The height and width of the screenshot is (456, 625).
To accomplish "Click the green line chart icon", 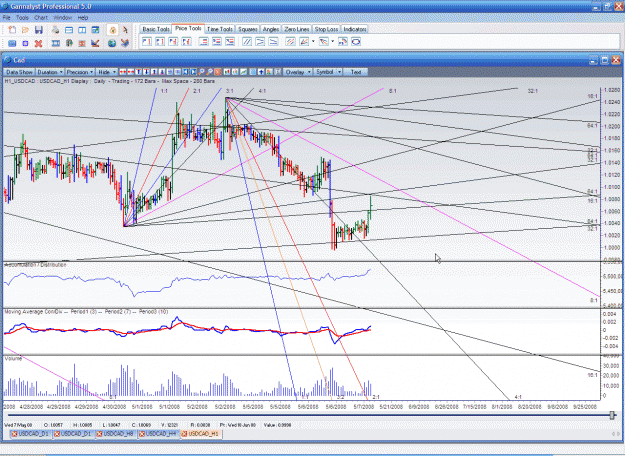I will click(x=243, y=72).
